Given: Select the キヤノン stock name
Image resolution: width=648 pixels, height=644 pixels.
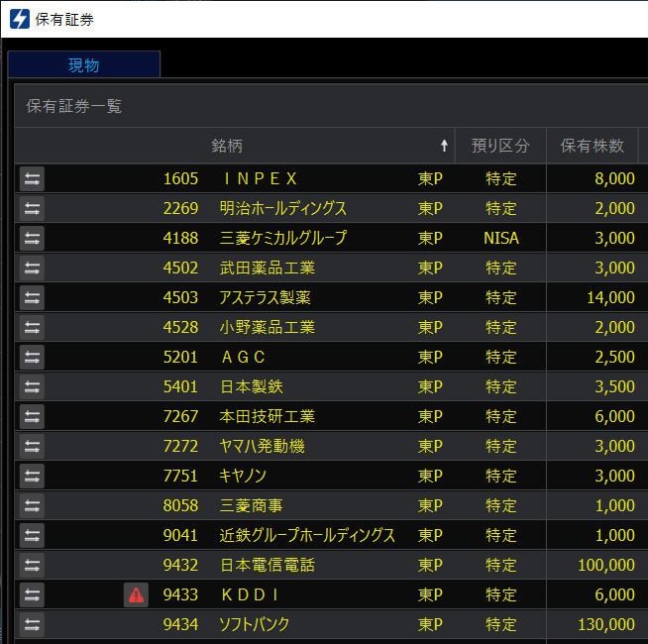Looking at the screenshot, I should click(x=243, y=477).
